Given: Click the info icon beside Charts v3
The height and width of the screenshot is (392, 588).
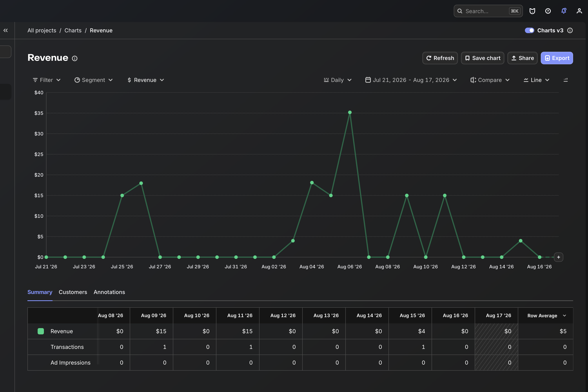Looking at the screenshot, I should [570, 31].
